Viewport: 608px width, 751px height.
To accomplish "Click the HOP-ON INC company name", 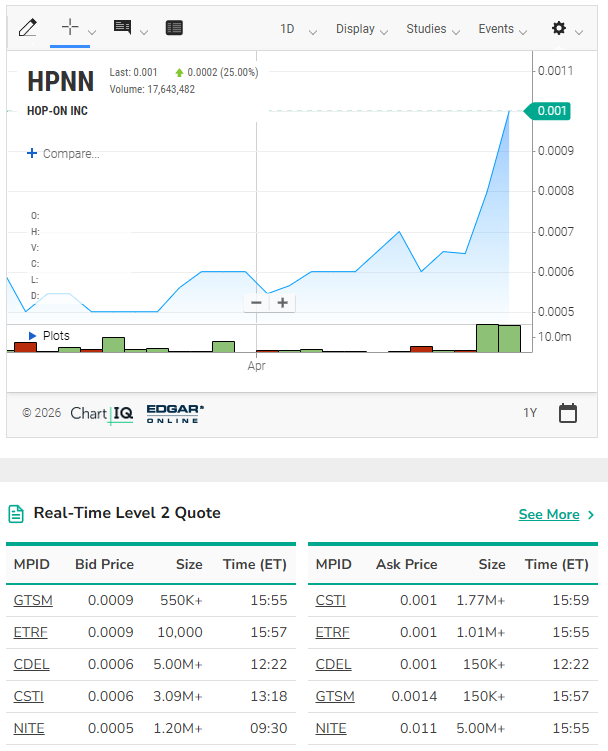I will pyautogui.click(x=57, y=111).
